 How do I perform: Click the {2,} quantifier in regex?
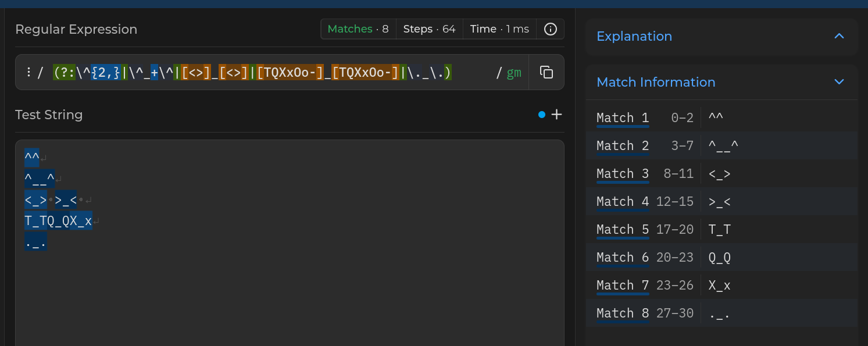click(106, 73)
